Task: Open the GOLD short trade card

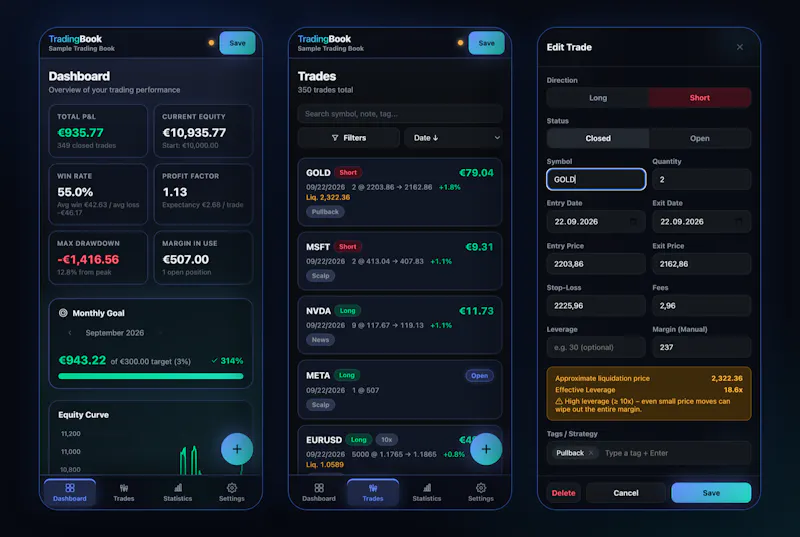Action: coord(400,192)
